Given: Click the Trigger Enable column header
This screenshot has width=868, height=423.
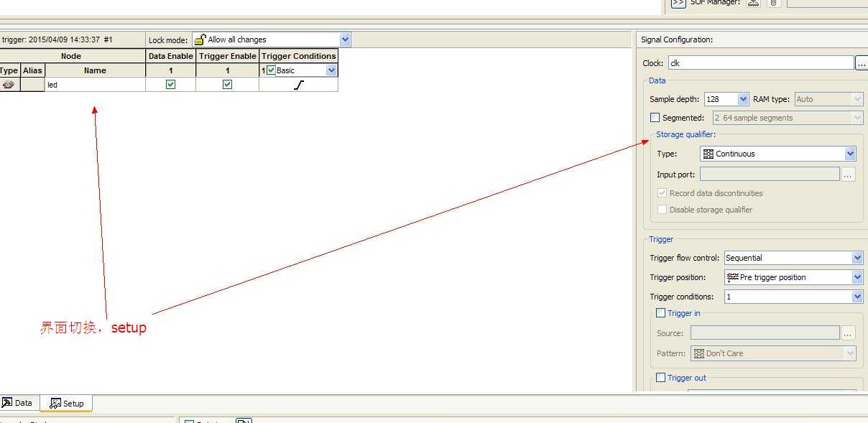Looking at the screenshot, I should (228, 56).
